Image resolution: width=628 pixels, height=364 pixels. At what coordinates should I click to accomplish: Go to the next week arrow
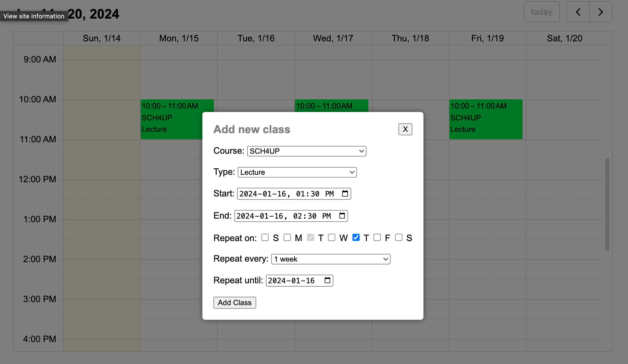601,12
